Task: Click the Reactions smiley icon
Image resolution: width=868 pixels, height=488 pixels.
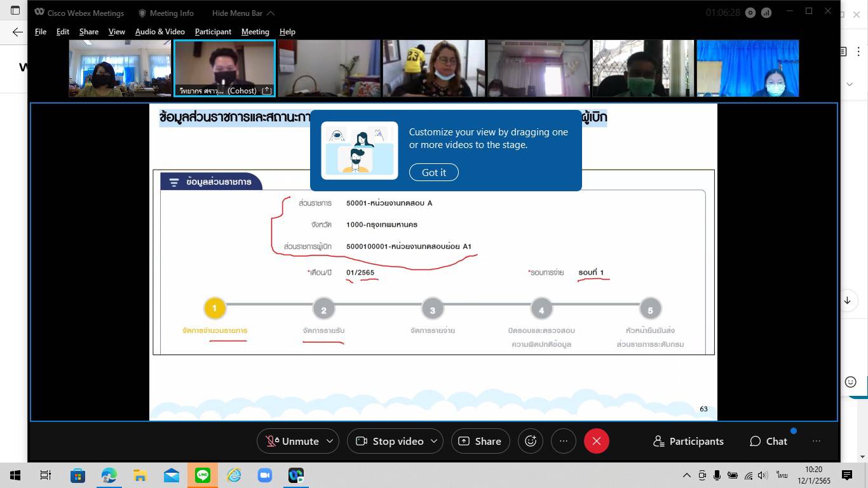Action: [x=531, y=441]
